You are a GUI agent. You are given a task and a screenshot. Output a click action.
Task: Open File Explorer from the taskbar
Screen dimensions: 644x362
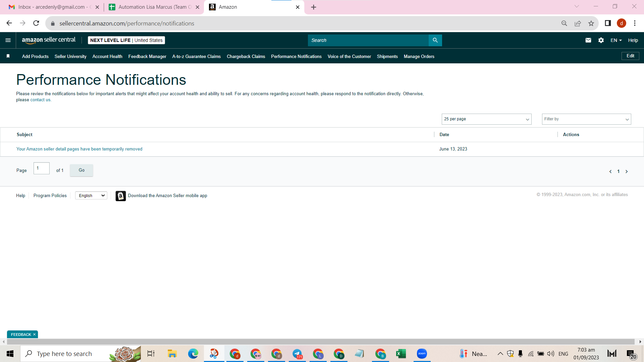click(x=172, y=354)
